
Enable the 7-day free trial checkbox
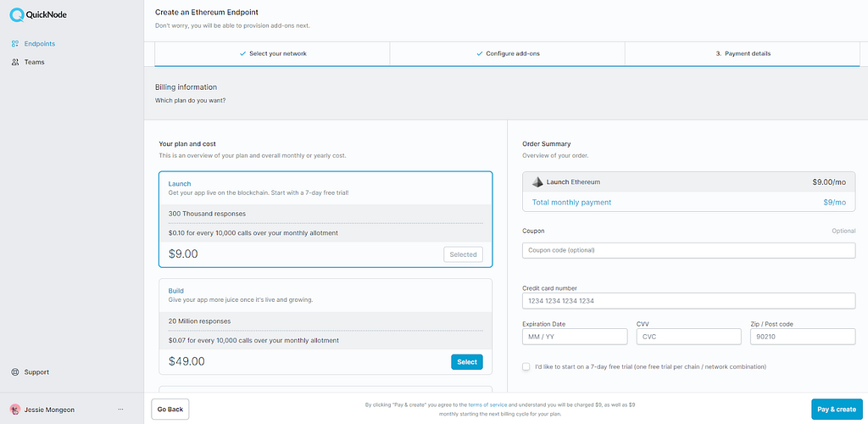point(526,366)
